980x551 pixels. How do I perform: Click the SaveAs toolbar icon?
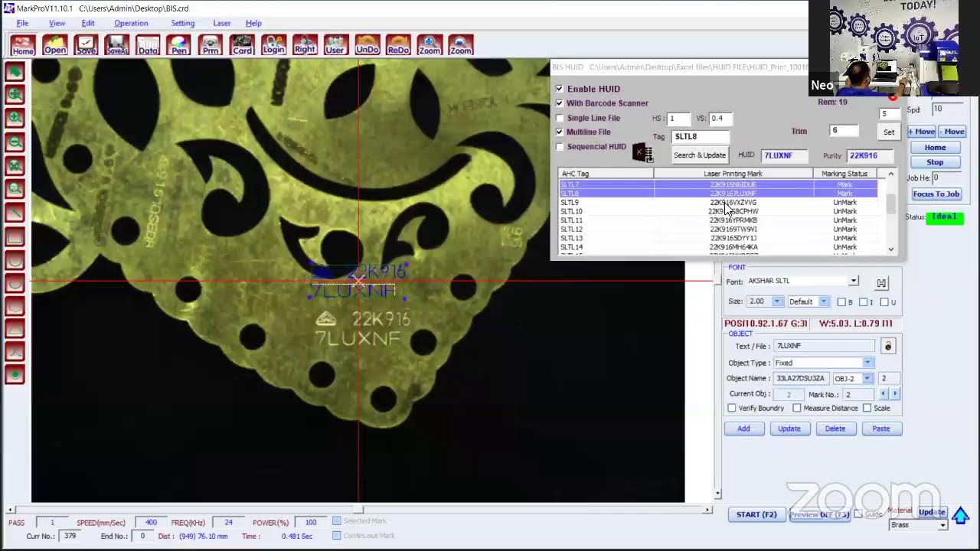[x=117, y=45]
